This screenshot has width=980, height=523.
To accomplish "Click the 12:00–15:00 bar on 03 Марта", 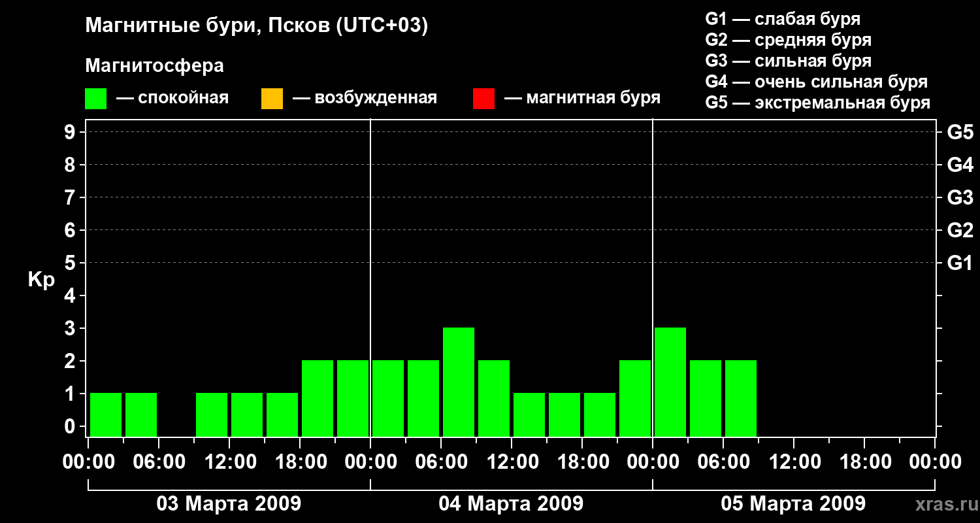I will pyautogui.click(x=247, y=414).
